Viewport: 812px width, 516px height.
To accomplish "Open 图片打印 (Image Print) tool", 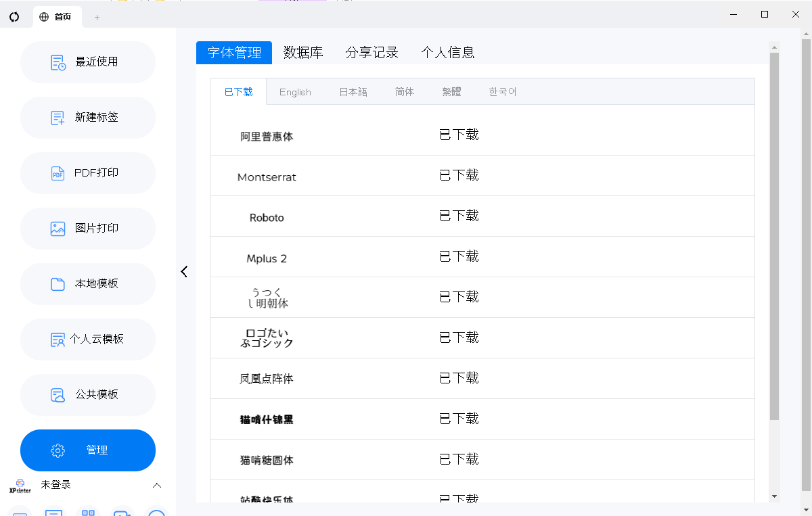I will pos(58,228).
